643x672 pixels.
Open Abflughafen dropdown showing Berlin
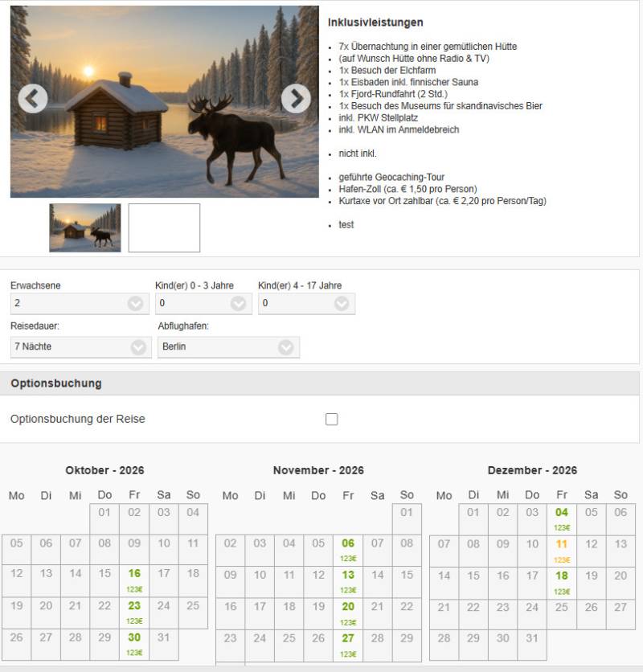pos(228,347)
